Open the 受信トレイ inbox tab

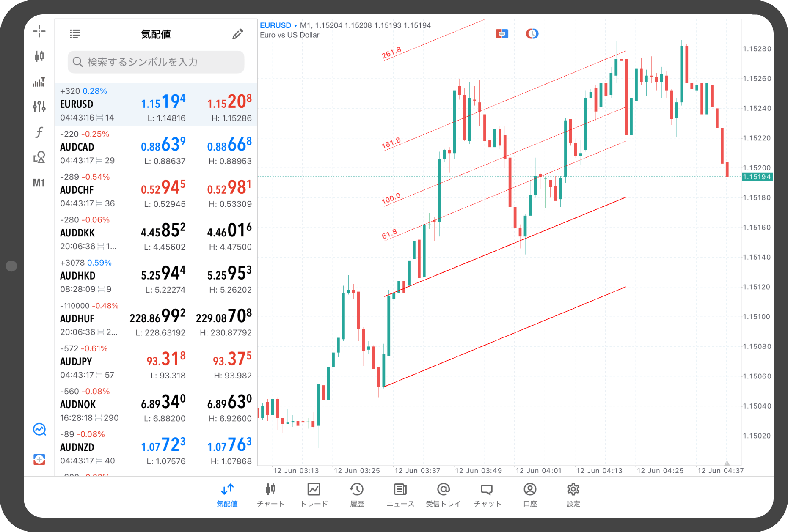coord(443,494)
